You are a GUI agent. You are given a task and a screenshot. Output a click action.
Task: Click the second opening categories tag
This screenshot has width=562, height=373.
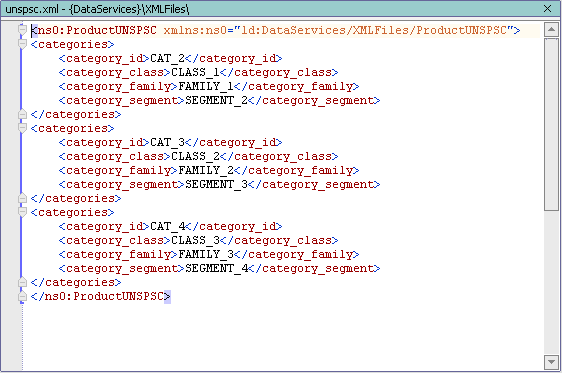(72, 128)
